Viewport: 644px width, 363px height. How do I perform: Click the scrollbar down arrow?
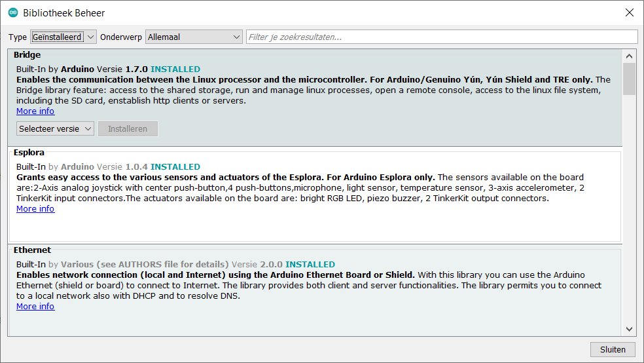click(x=629, y=329)
